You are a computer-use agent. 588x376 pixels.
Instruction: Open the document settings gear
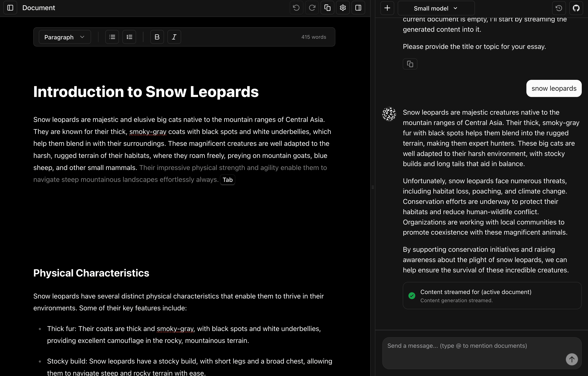point(343,8)
